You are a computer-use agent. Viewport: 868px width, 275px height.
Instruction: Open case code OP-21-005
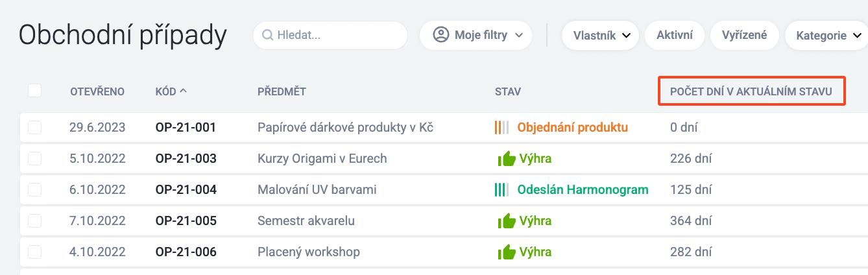tap(186, 221)
